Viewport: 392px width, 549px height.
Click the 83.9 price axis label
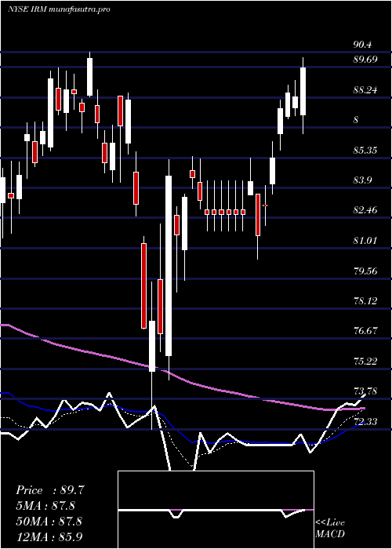pos(362,180)
